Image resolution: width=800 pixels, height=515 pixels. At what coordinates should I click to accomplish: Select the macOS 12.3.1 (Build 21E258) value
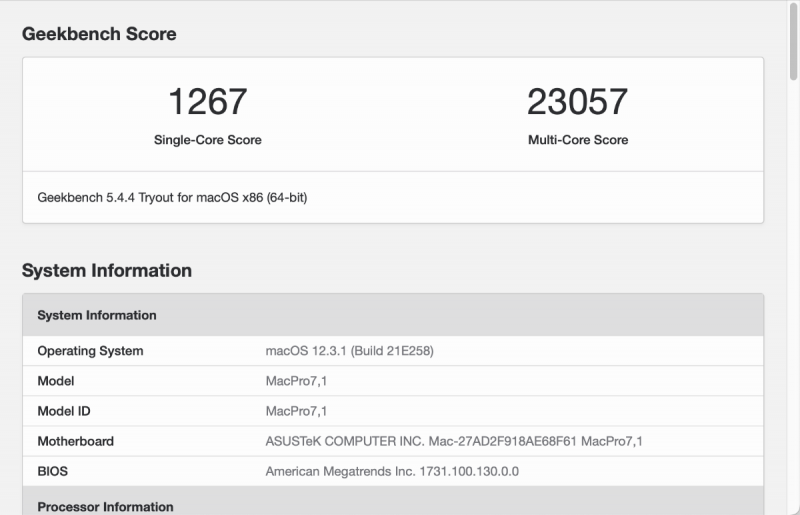[x=349, y=351]
